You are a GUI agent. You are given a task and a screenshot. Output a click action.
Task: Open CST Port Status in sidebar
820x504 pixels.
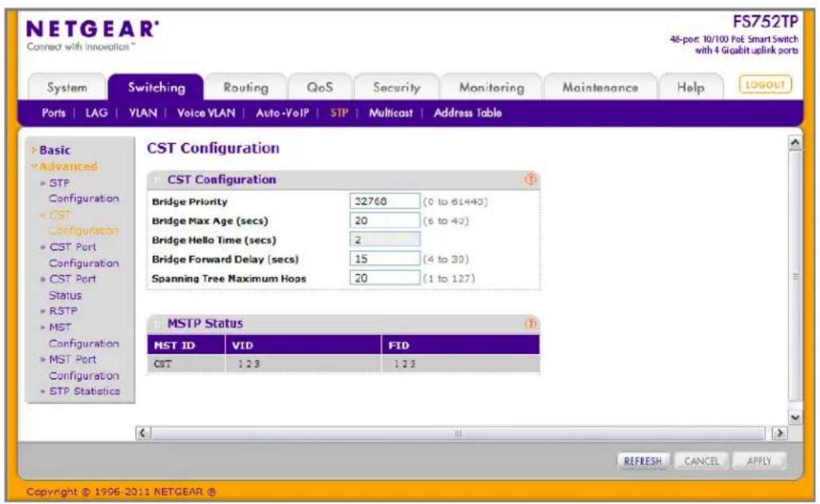click(72, 287)
